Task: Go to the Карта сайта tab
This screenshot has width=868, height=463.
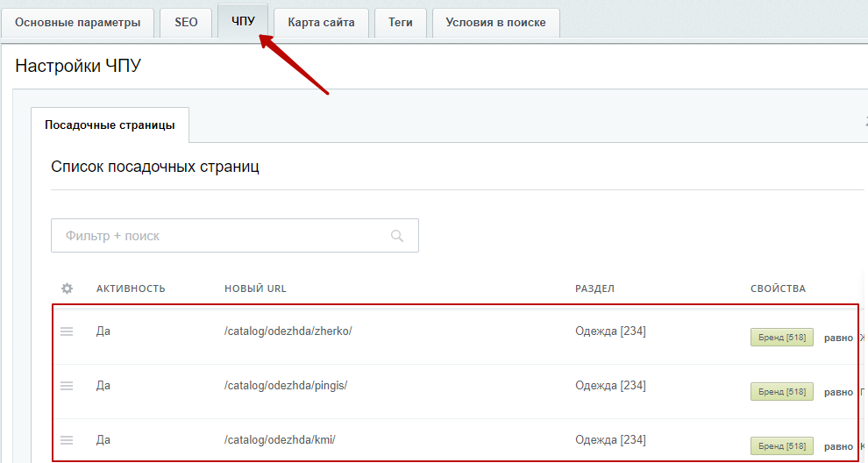Action: [x=321, y=23]
